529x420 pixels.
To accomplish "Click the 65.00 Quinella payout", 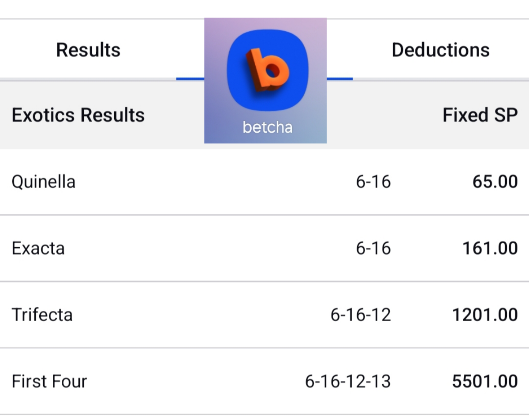I will point(495,182).
